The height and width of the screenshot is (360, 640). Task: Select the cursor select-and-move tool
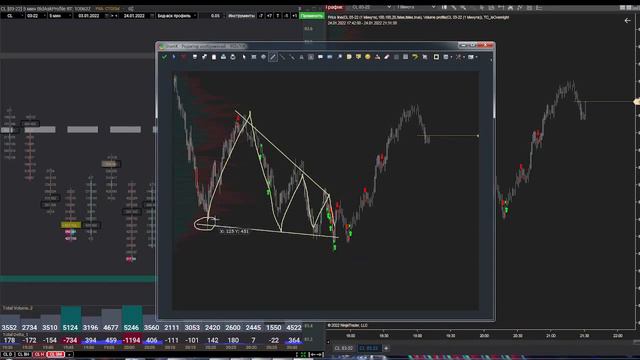tap(244, 57)
